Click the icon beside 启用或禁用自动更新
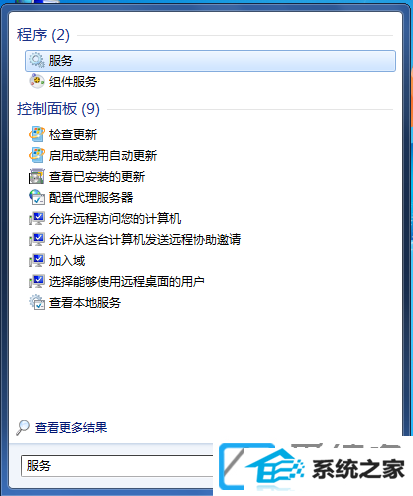 click(x=37, y=155)
